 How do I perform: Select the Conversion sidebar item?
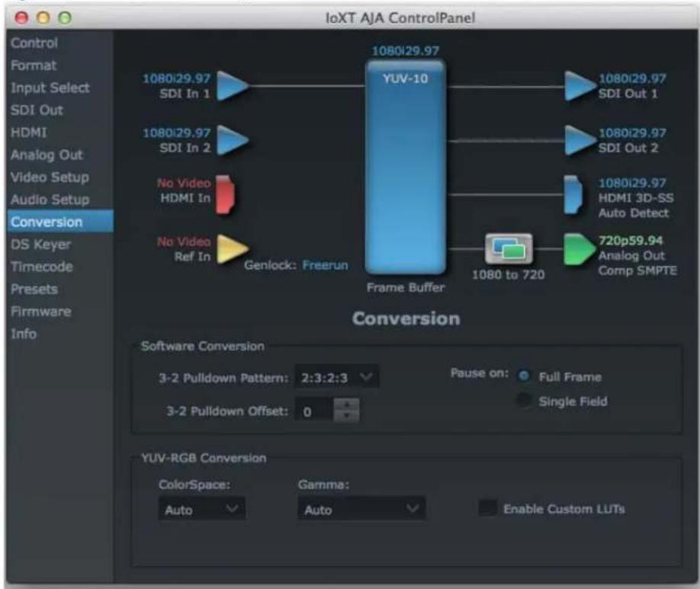pos(60,222)
